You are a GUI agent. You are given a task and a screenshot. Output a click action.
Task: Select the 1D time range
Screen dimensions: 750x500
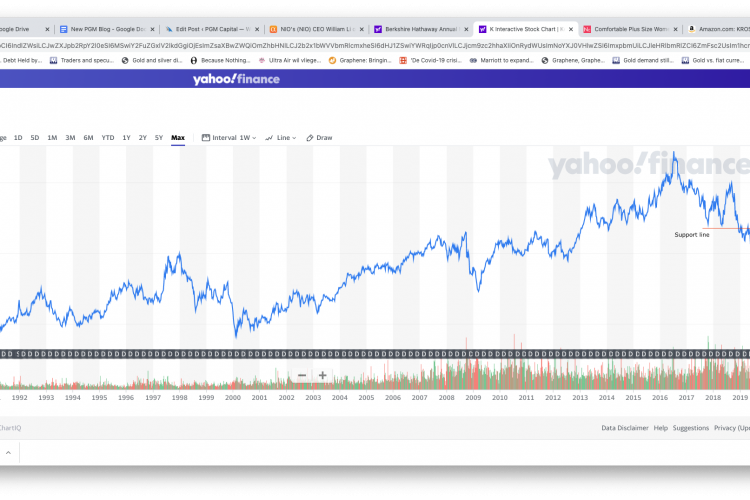pyautogui.click(x=17, y=138)
